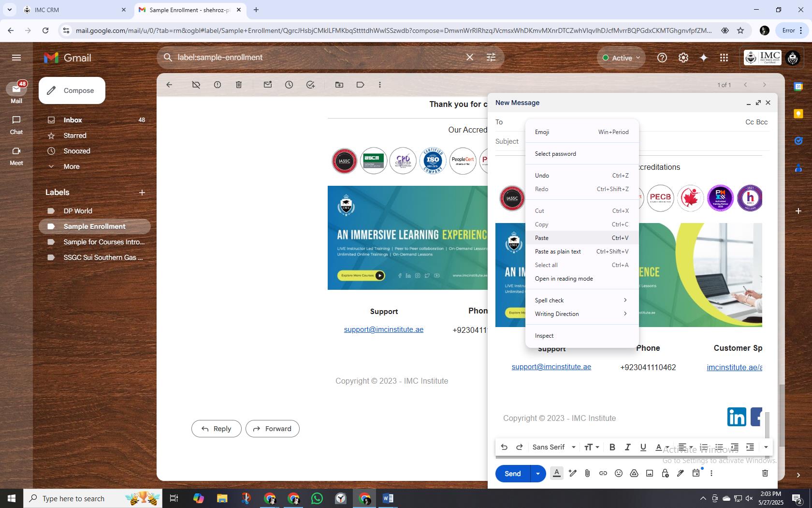Open Gmail settings gear
The height and width of the screenshot is (508, 812).
683,58
